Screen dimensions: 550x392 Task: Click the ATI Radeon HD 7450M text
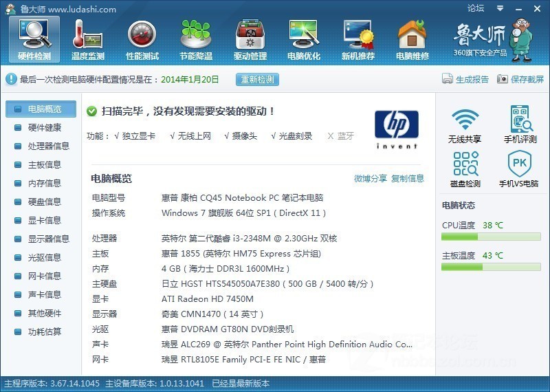pyautogui.click(x=208, y=299)
